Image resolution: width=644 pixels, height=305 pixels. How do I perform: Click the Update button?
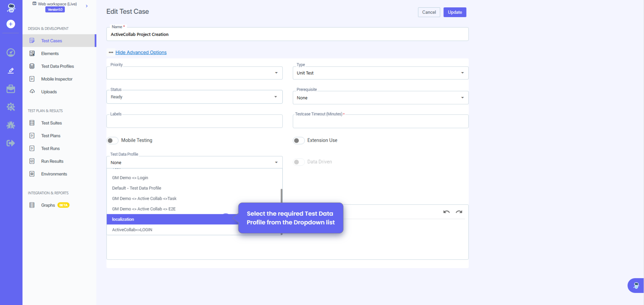tap(454, 12)
